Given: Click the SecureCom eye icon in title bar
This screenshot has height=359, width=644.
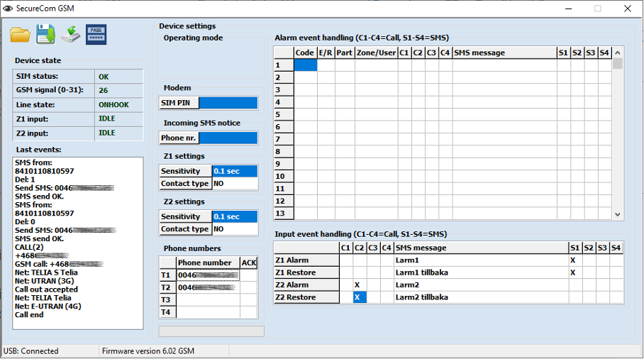Looking at the screenshot, I should (x=8, y=9).
